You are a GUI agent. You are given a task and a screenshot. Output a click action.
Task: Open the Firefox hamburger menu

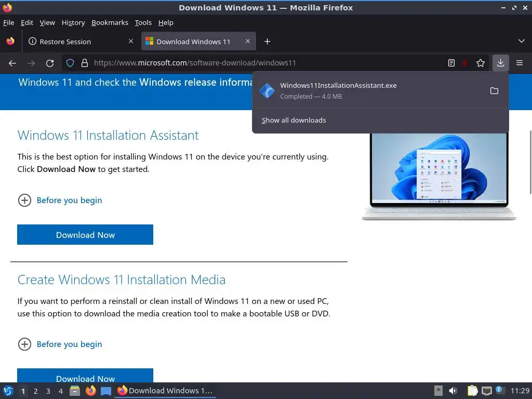(520, 63)
